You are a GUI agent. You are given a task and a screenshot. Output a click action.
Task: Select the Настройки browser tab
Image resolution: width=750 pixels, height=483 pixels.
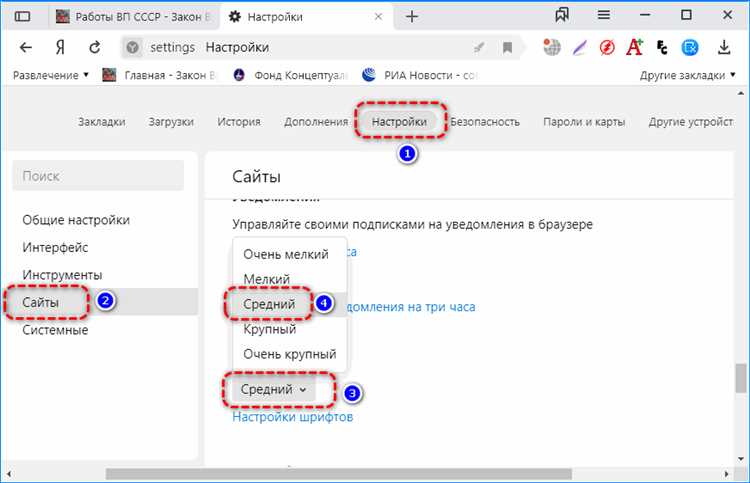point(306,17)
